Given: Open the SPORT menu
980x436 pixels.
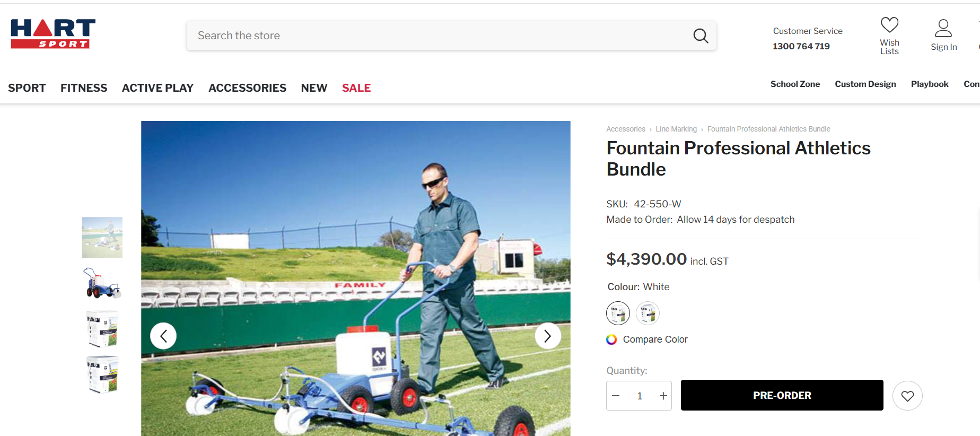Looking at the screenshot, I should click(x=27, y=88).
